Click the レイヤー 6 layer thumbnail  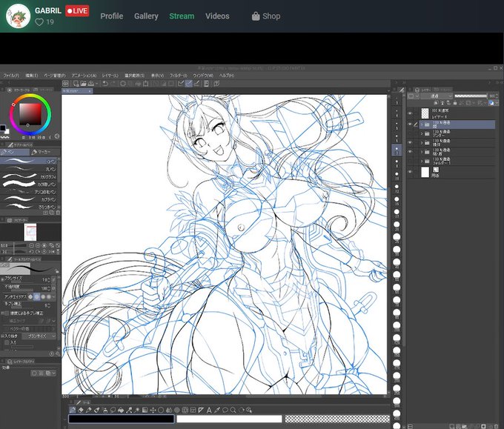coord(425,113)
